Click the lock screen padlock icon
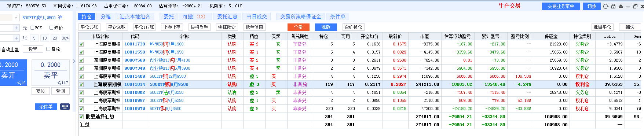The image size is (644, 136). pyautogui.click(x=613, y=6)
